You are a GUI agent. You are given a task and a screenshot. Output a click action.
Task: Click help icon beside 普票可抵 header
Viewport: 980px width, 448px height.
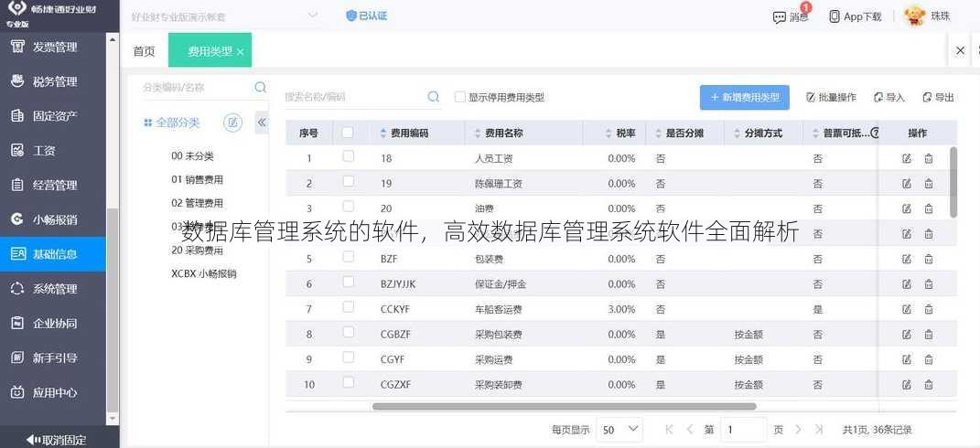pyautogui.click(x=875, y=133)
